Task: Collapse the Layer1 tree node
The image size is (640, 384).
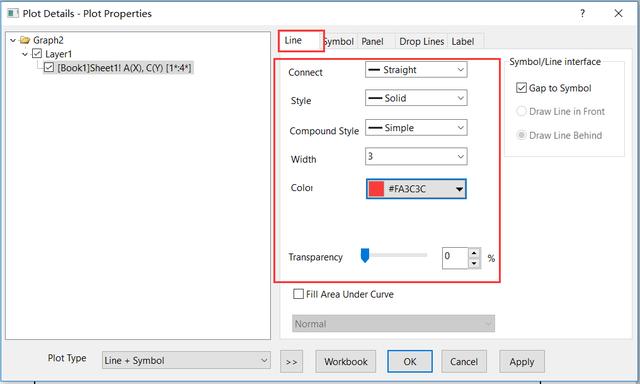Action: pyautogui.click(x=25, y=54)
